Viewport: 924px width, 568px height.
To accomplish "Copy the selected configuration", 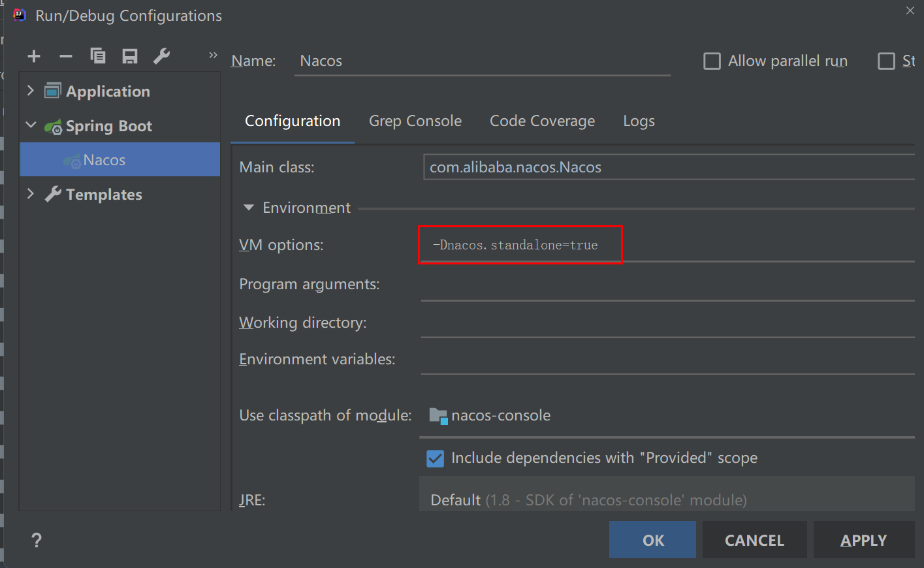I will (98, 56).
